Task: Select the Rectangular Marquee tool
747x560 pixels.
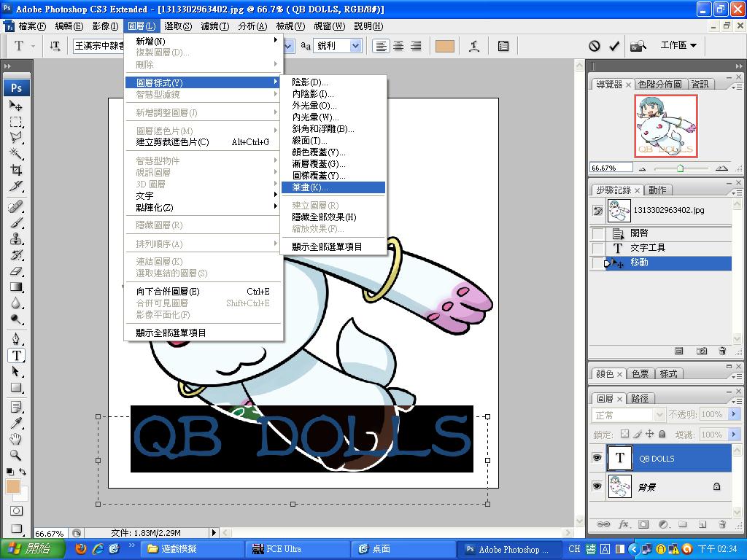Action: (x=16, y=122)
